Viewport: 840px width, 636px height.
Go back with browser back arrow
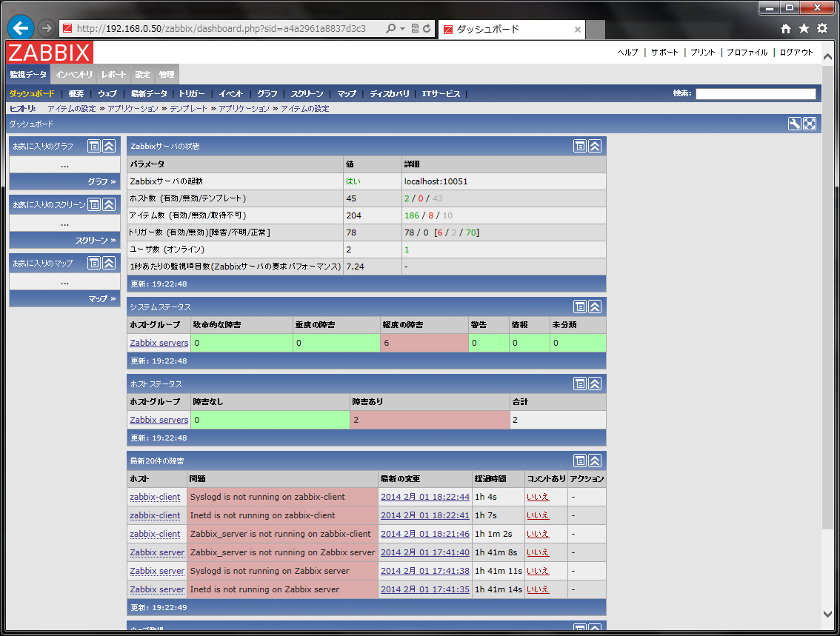click(x=21, y=28)
